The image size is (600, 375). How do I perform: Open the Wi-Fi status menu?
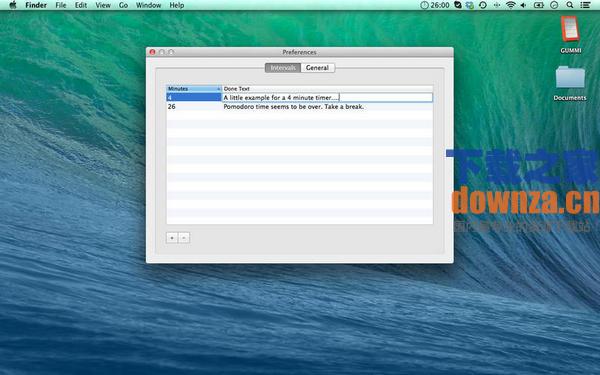[510, 5]
